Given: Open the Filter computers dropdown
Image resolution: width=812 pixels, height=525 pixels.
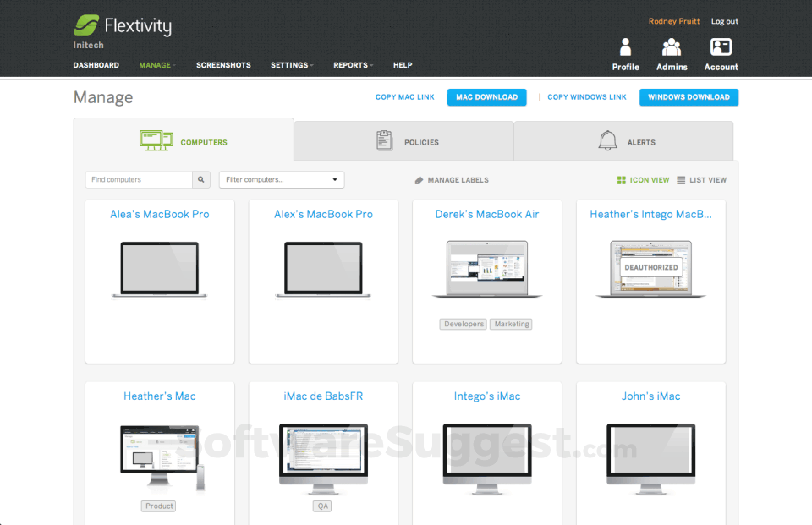Looking at the screenshot, I should coord(281,179).
